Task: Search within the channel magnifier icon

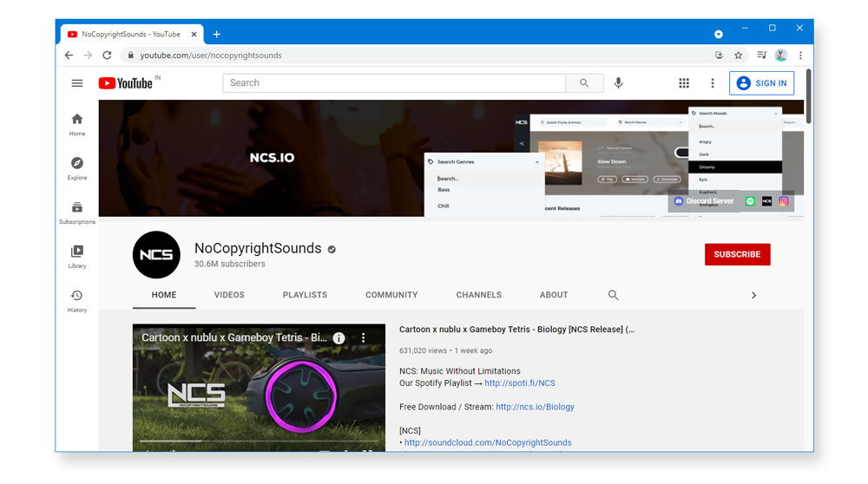Action: pyautogui.click(x=614, y=295)
